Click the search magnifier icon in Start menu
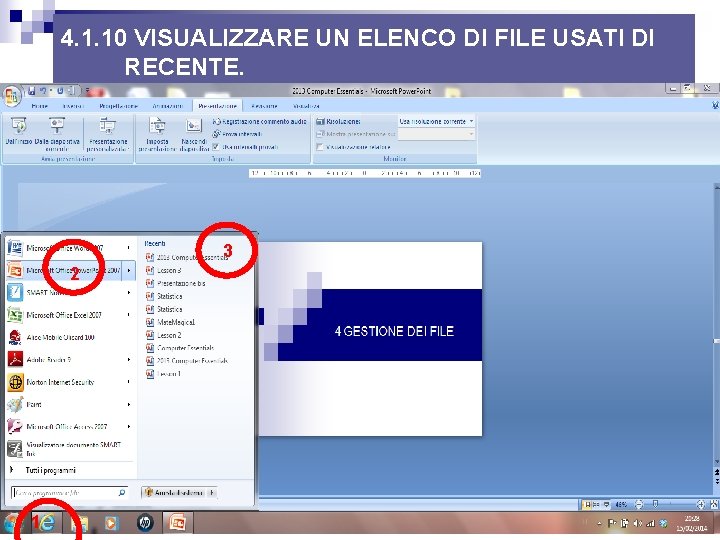720x540 pixels. click(x=122, y=493)
